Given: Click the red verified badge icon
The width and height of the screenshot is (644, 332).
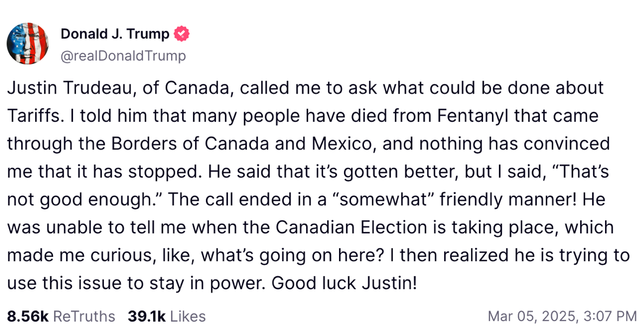Looking at the screenshot, I should (181, 34).
